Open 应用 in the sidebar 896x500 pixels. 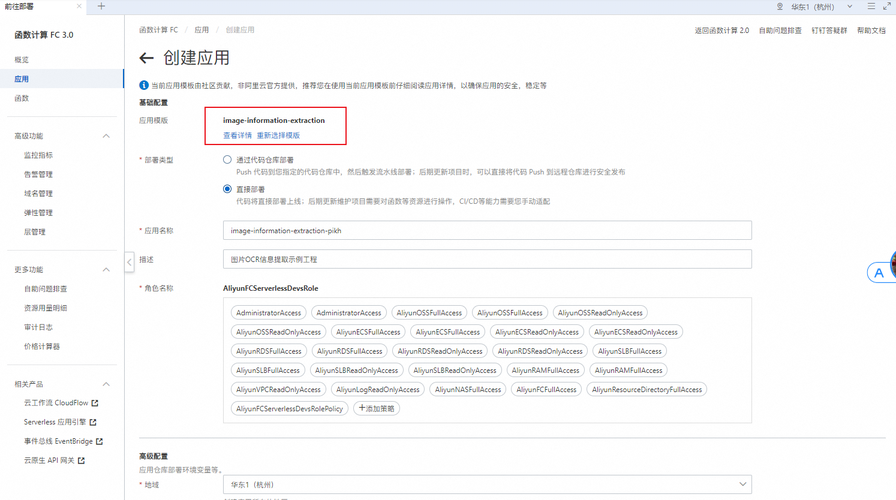[x=22, y=79]
